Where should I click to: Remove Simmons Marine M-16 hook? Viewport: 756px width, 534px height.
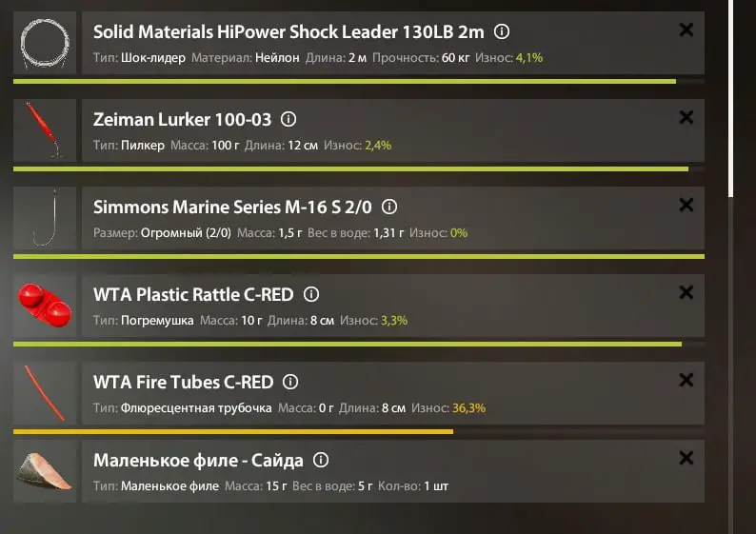pos(686,205)
